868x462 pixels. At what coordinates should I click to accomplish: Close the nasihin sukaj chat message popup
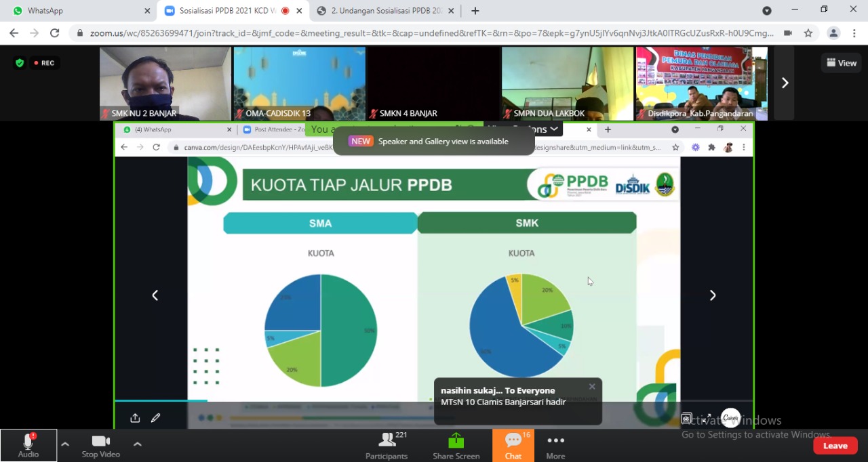tap(592, 387)
